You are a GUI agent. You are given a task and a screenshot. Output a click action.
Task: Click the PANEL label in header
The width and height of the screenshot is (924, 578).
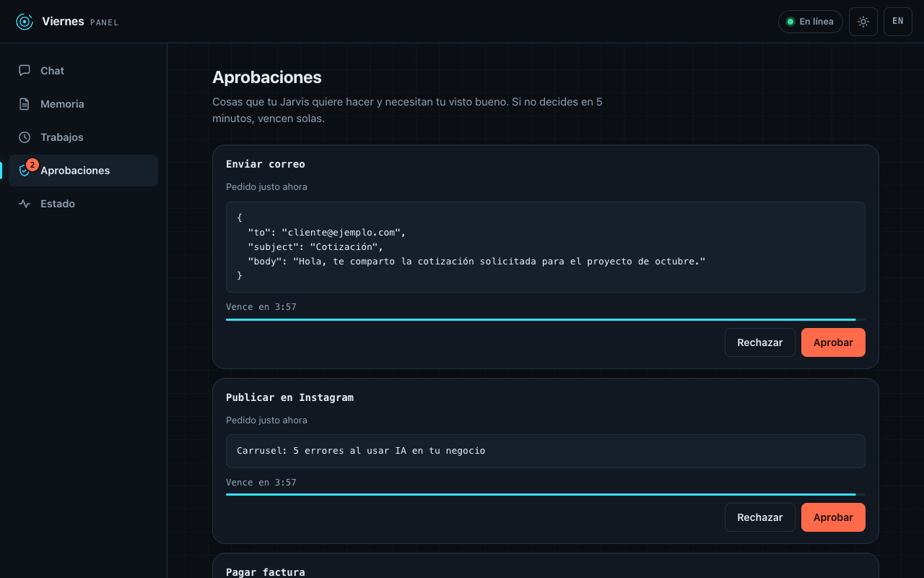[105, 22]
